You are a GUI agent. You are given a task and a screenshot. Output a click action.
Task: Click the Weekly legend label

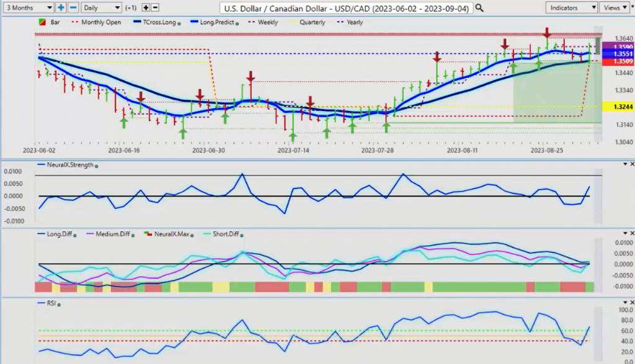268,22
